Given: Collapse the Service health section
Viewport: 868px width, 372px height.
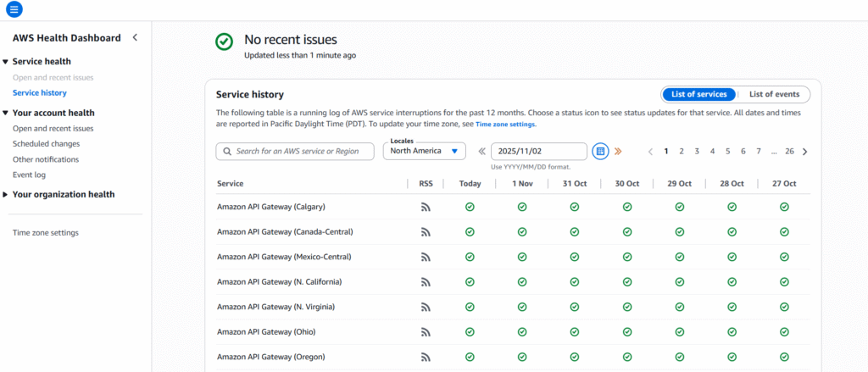Looking at the screenshot, I should 6,62.
